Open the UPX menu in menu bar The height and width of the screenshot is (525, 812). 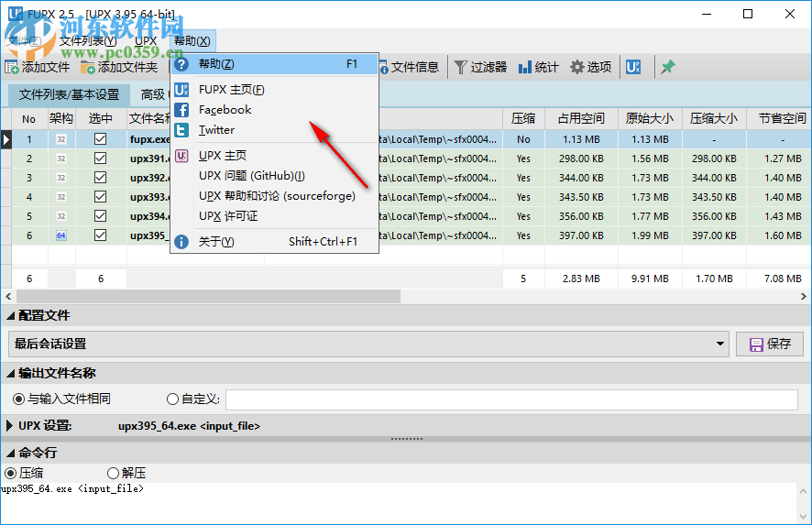click(x=146, y=41)
